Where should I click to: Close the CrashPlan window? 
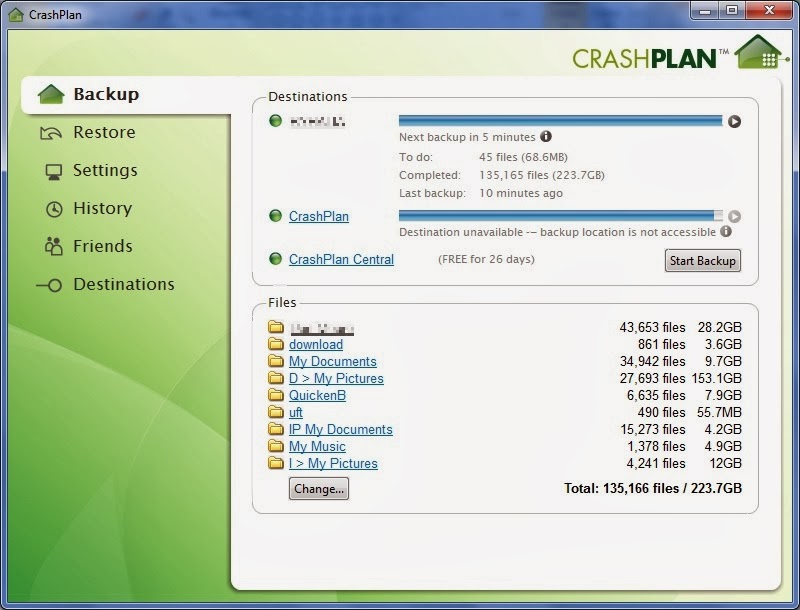click(769, 10)
